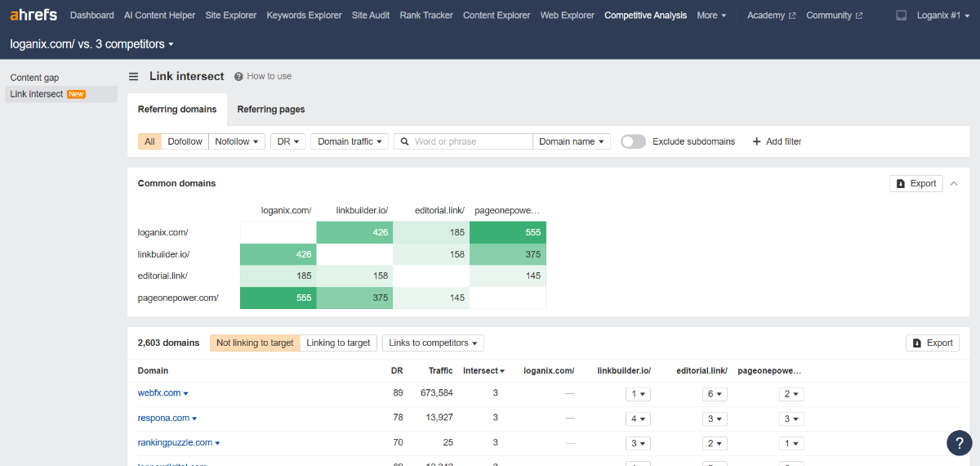Open the respona.com link

pos(163,418)
